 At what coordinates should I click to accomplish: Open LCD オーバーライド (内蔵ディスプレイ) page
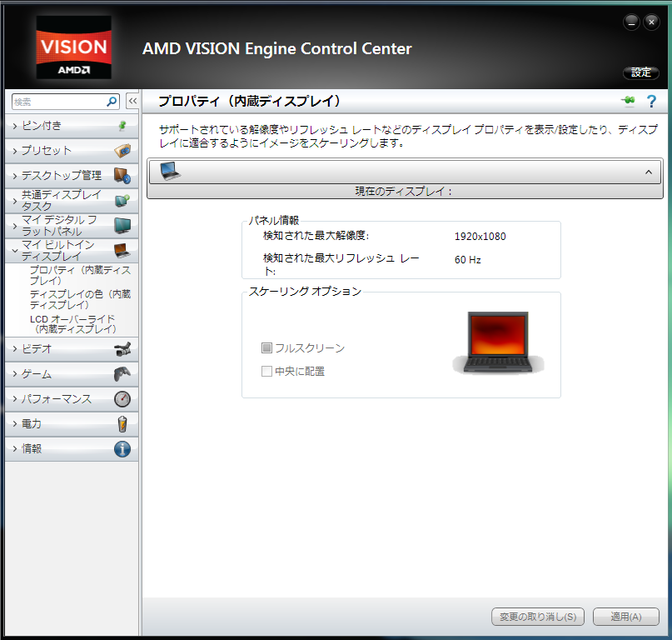72,324
